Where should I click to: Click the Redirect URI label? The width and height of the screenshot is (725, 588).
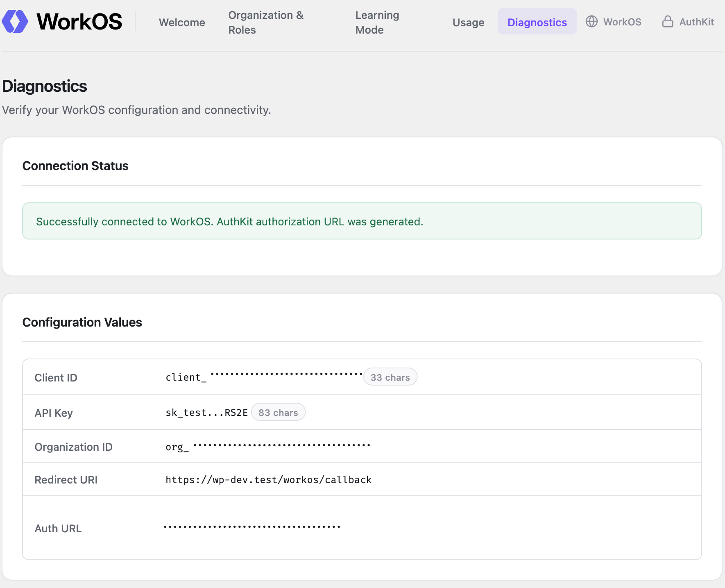(66, 479)
